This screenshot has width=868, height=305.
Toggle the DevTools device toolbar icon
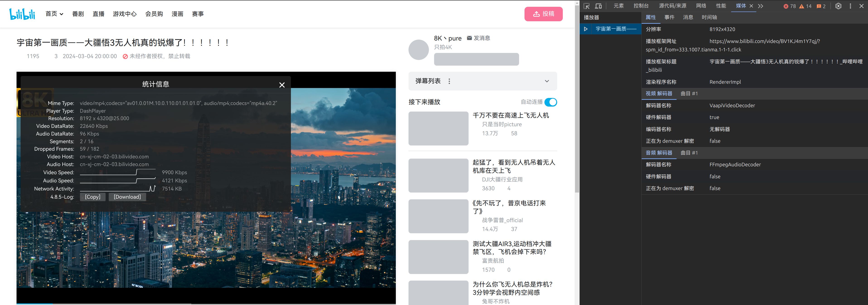[x=598, y=6]
